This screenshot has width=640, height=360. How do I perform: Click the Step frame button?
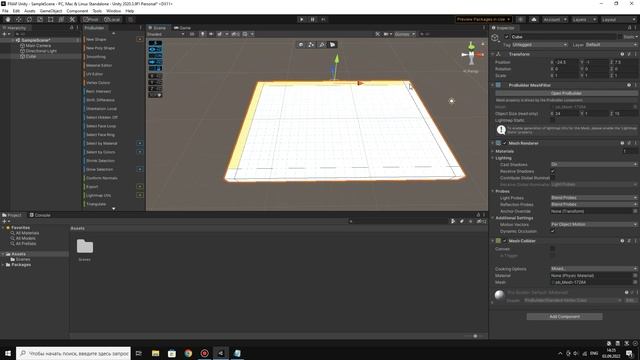point(323,19)
